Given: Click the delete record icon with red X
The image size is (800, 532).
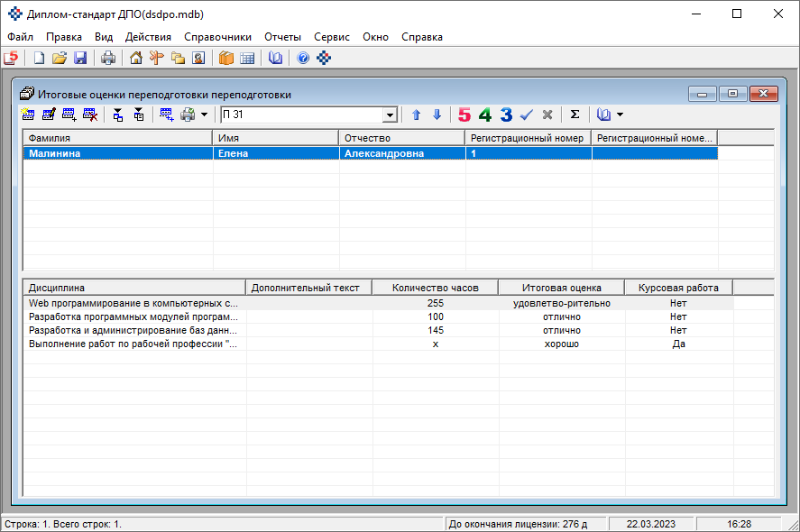Looking at the screenshot, I should [90, 115].
